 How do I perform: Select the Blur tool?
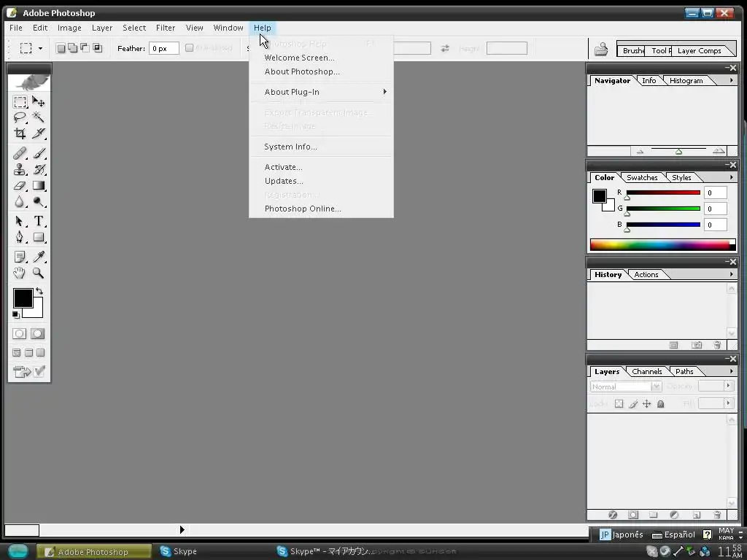(x=20, y=202)
